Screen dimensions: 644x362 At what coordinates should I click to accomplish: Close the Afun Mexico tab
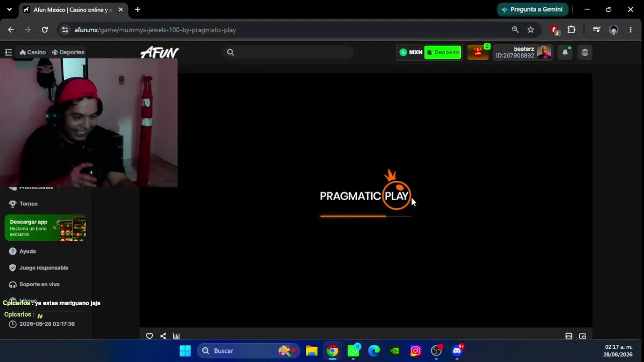121,10
